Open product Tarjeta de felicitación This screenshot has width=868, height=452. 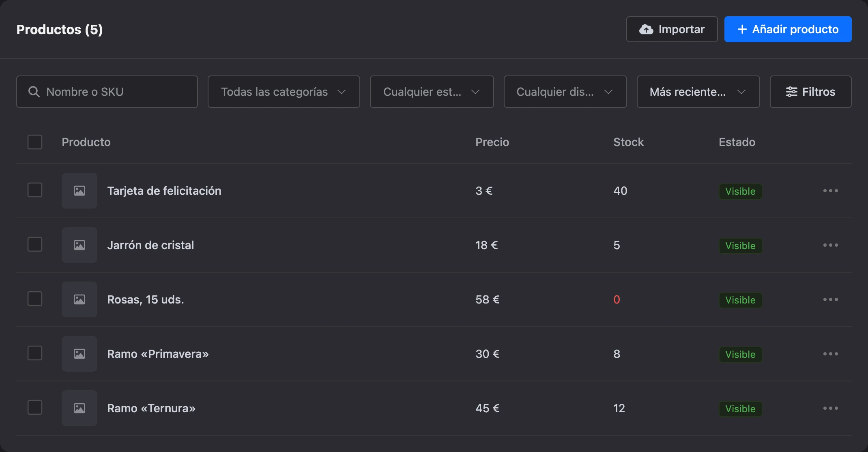(164, 191)
